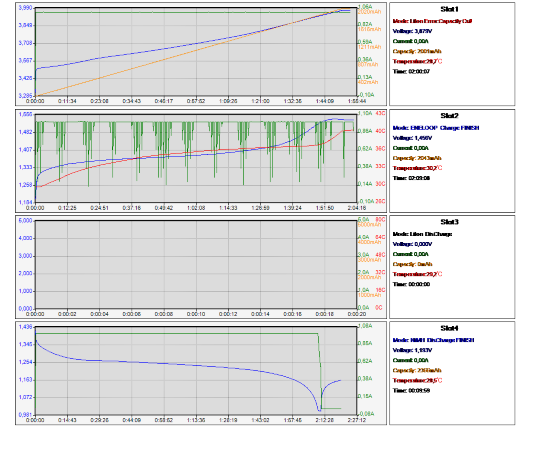Click Slot2 mode ENELOOP Charge FINISH text

[436, 128]
